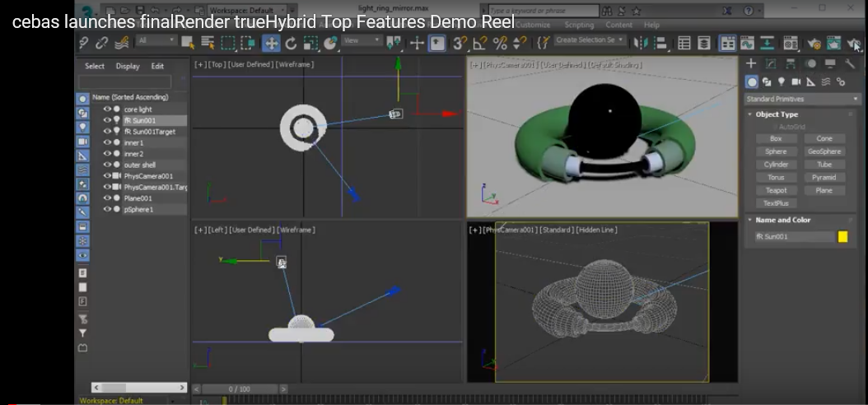Select the Lights category in Create panel

coord(781,81)
